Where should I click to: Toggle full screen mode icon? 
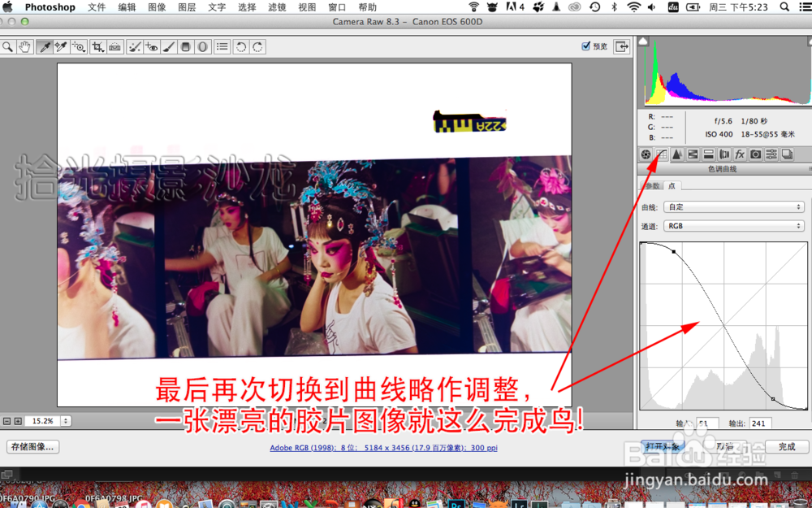click(x=621, y=46)
